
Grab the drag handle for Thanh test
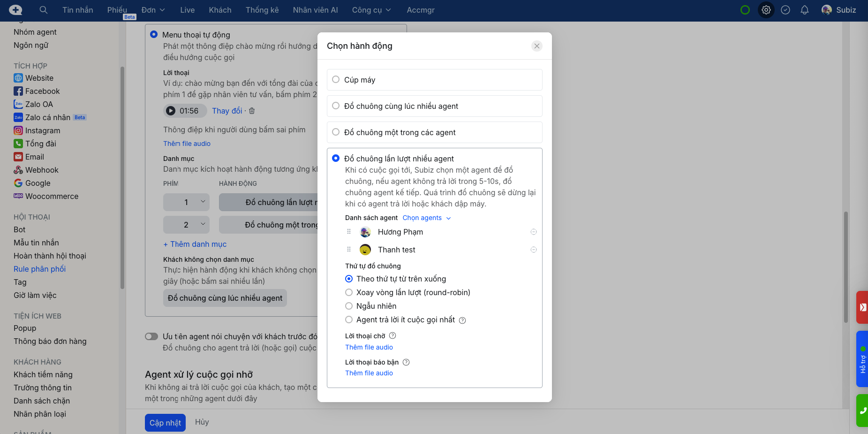point(349,250)
